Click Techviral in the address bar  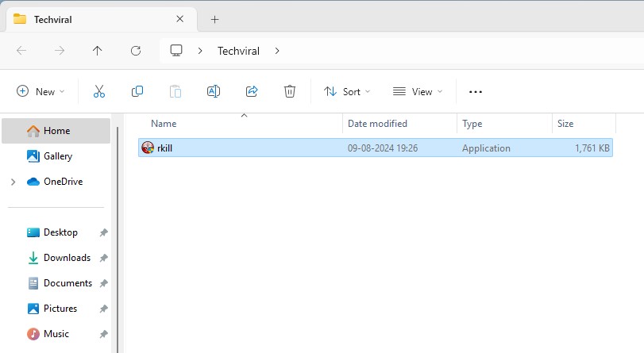239,51
